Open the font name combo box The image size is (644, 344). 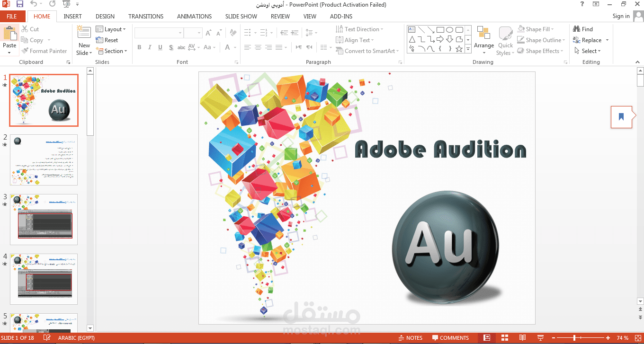pos(159,33)
